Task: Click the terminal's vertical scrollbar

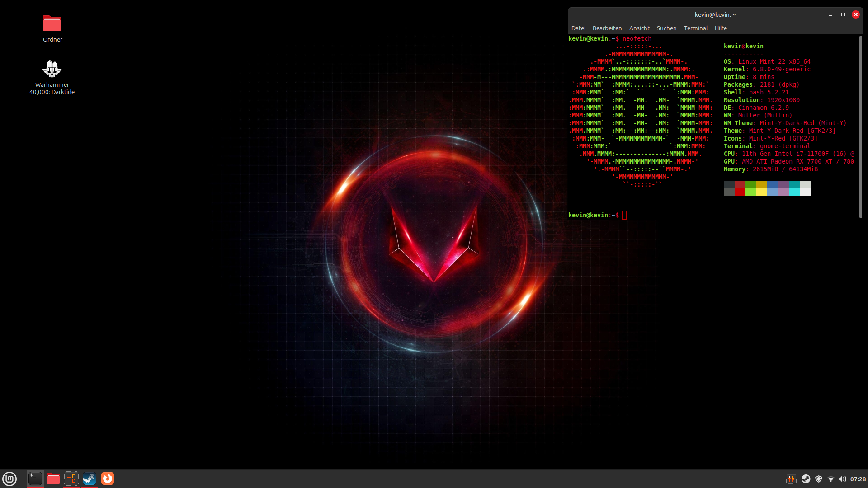Action: 860,127
